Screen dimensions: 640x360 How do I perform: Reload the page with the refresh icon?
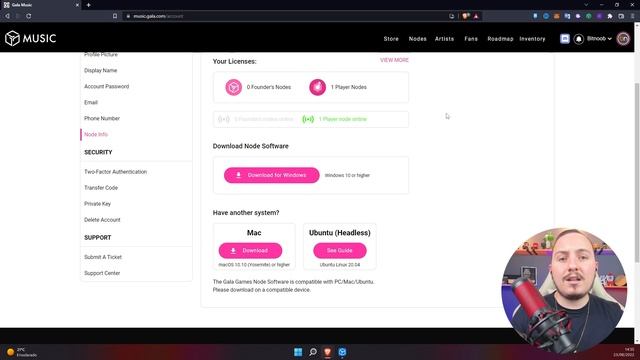pos(29,16)
